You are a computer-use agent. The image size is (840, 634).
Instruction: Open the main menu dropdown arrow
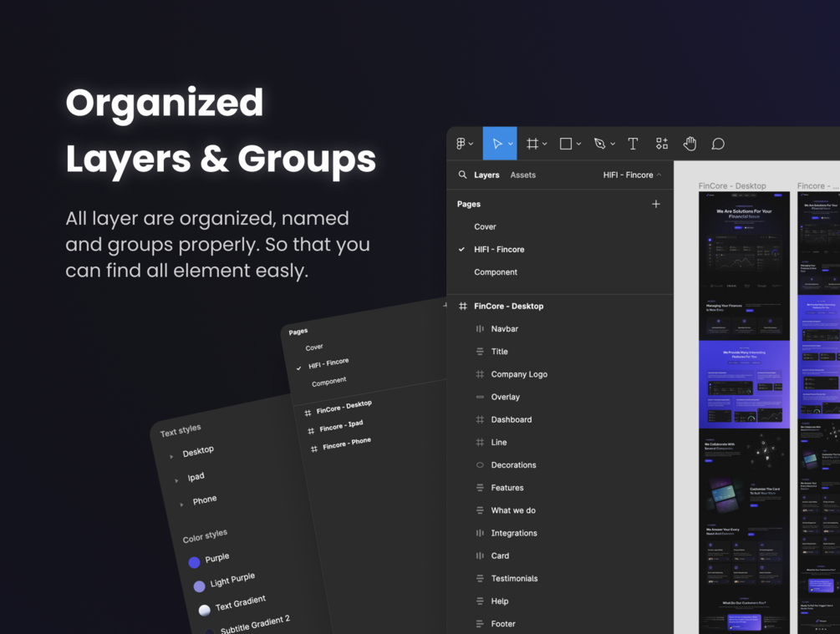(471, 144)
